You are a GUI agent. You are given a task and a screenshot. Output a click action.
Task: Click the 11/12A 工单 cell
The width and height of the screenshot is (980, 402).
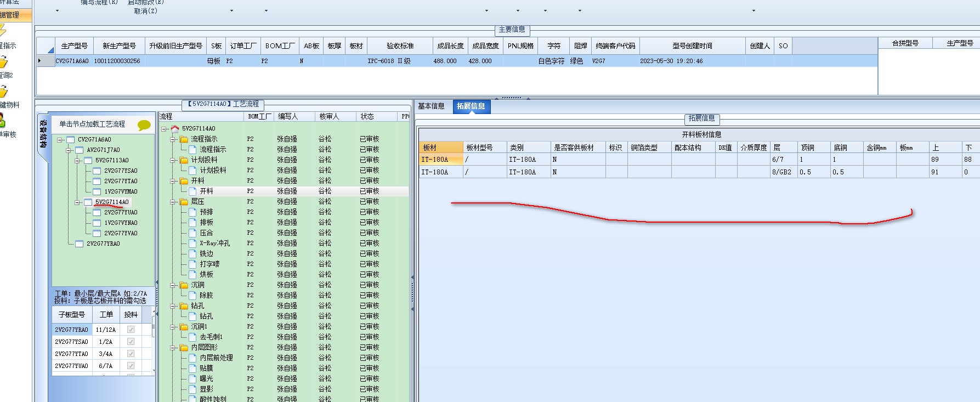[106, 330]
